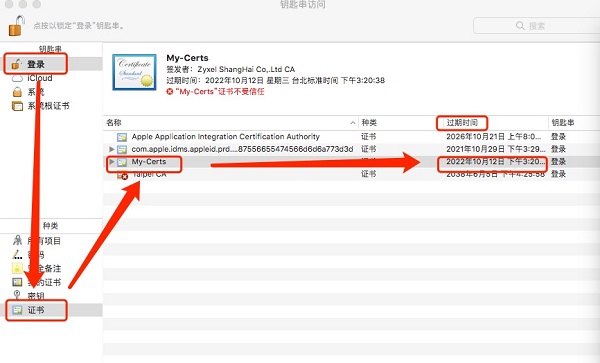Sort by 过期时间 column header
The width and height of the screenshot is (600, 363).
(462, 123)
